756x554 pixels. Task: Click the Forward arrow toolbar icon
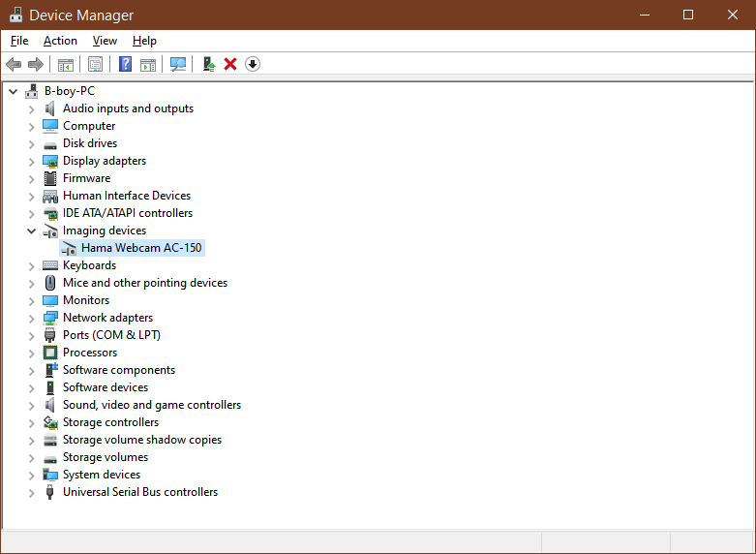pyautogui.click(x=36, y=64)
